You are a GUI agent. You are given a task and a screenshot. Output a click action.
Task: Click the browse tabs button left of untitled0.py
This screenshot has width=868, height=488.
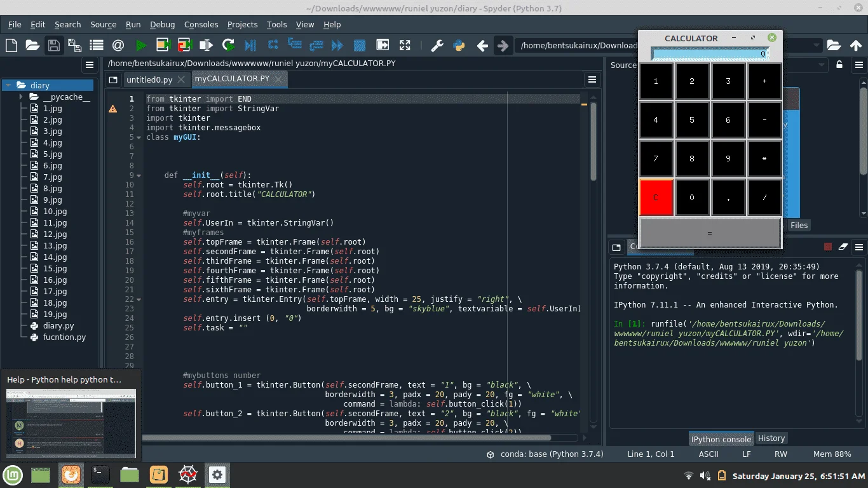[x=113, y=79]
